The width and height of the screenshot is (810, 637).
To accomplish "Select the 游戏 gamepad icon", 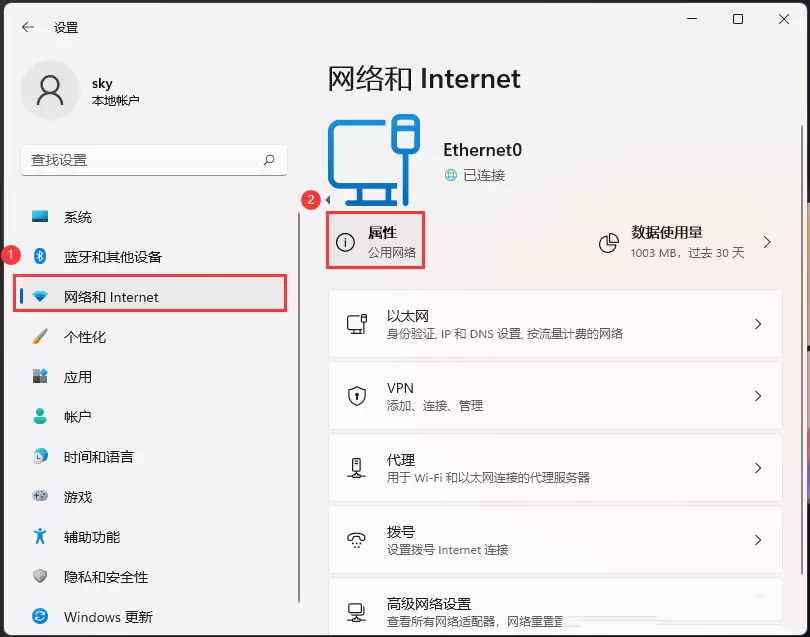I will (x=41, y=497).
